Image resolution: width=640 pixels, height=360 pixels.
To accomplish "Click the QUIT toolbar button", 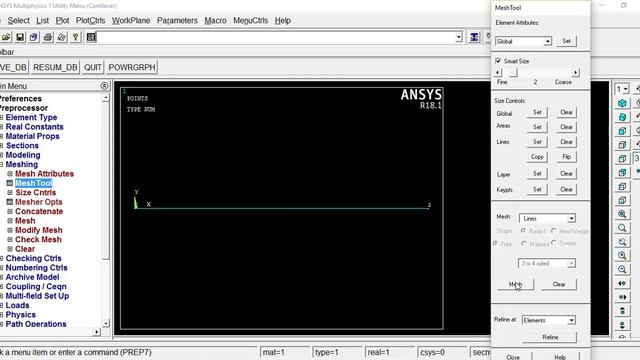I will pos(93,67).
